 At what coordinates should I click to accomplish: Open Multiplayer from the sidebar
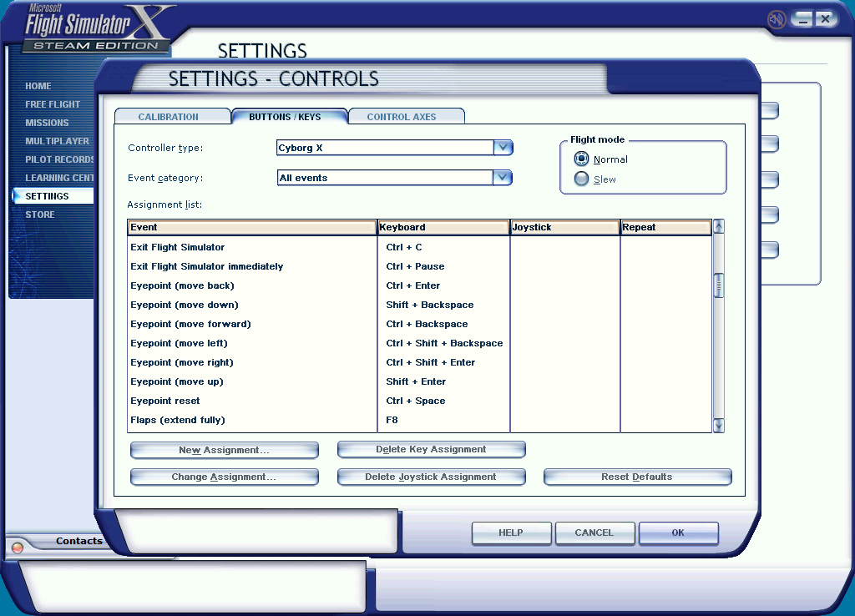click(58, 140)
